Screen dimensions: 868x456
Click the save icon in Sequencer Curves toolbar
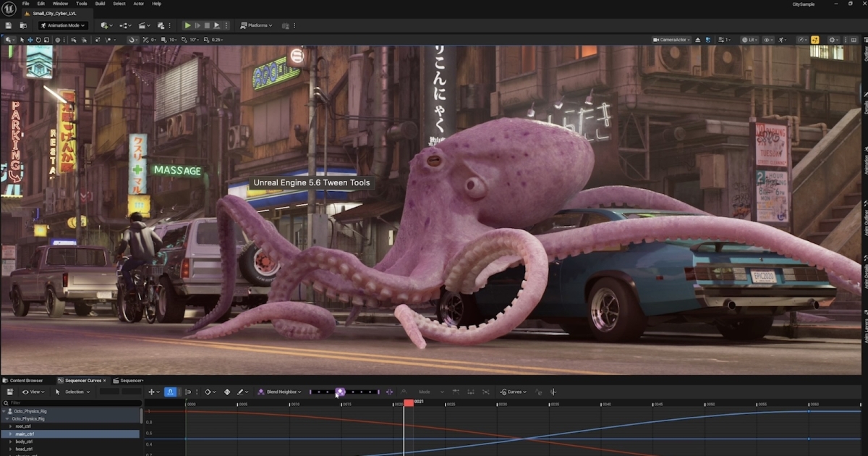[x=10, y=392]
